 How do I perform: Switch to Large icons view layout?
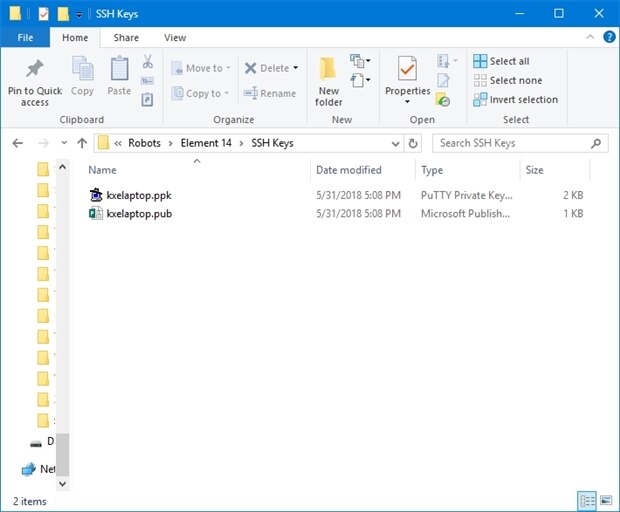pyautogui.click(x=606, y=501)
